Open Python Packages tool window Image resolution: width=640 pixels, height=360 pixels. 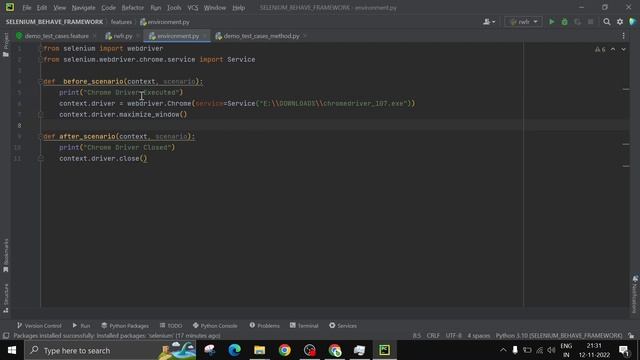click(x=125, y=326)
